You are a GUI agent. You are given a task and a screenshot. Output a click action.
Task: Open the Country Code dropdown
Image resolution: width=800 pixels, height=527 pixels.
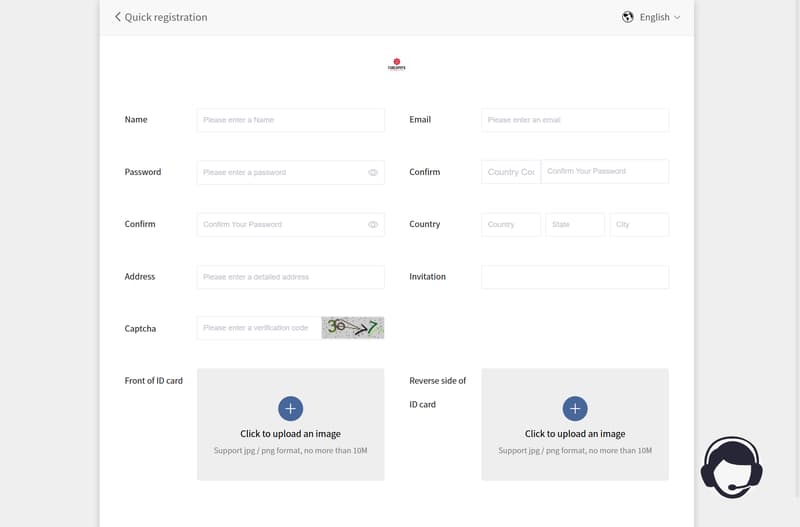(x=511, y=172)
